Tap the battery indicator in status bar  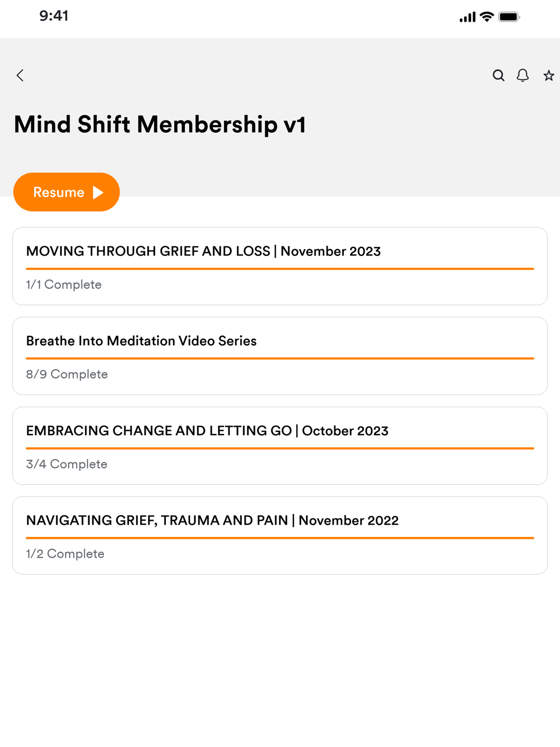(509, 17)
